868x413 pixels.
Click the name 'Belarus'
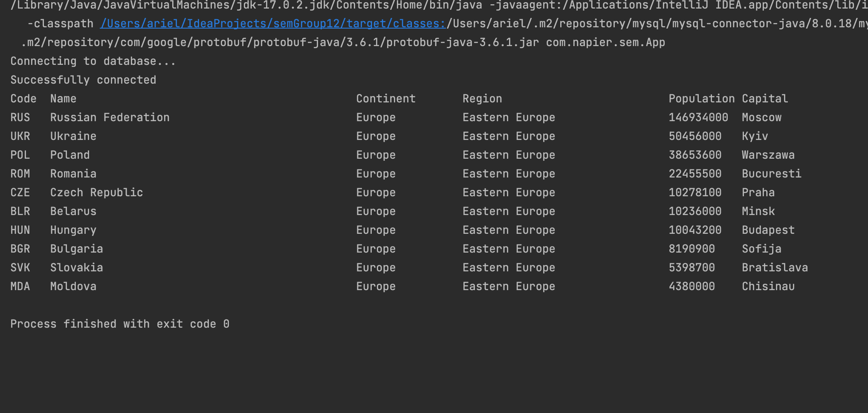click(x=73, y=211)
